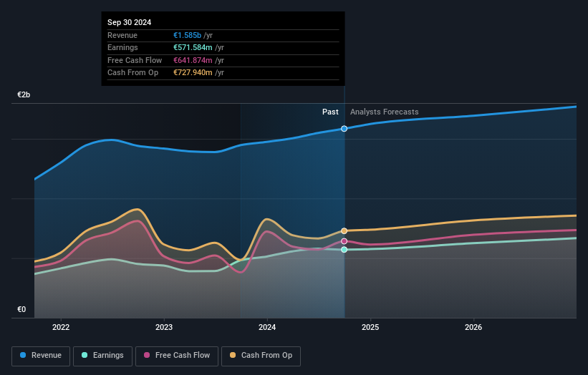The image size is (588, 375).
Task: Click the 2025 x-axis label
Action: click(x=370, y=328)
